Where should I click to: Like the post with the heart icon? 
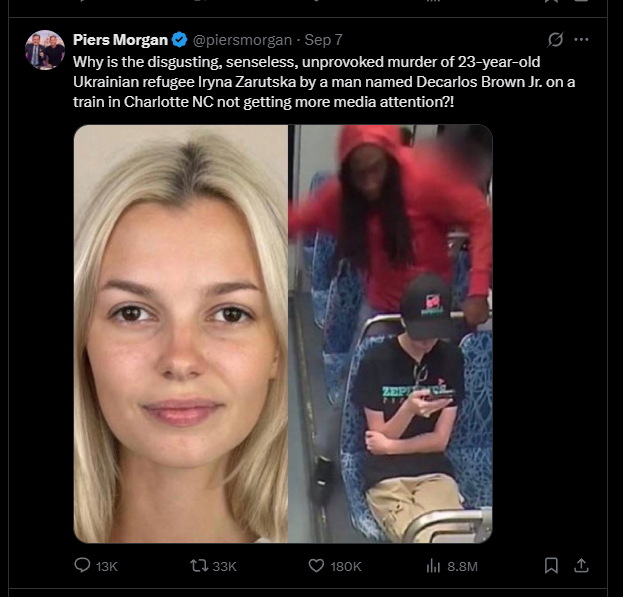tap(316, 565)
